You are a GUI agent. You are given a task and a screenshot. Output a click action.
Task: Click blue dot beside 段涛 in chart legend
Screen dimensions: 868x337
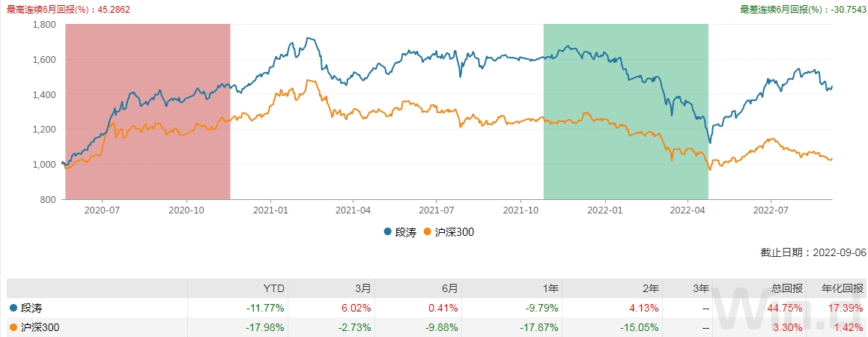click(389, 232)
